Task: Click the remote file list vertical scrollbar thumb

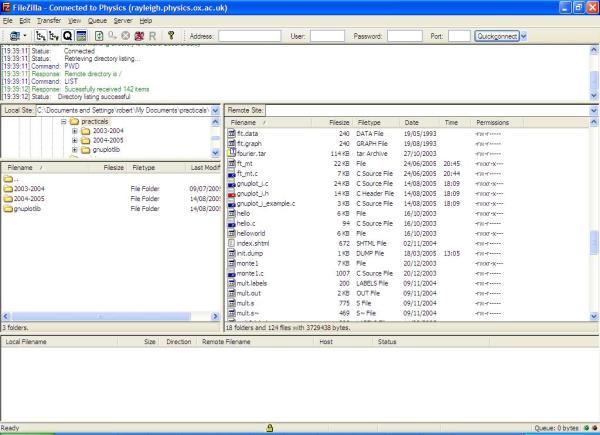Action: click(x=594, y=242)
